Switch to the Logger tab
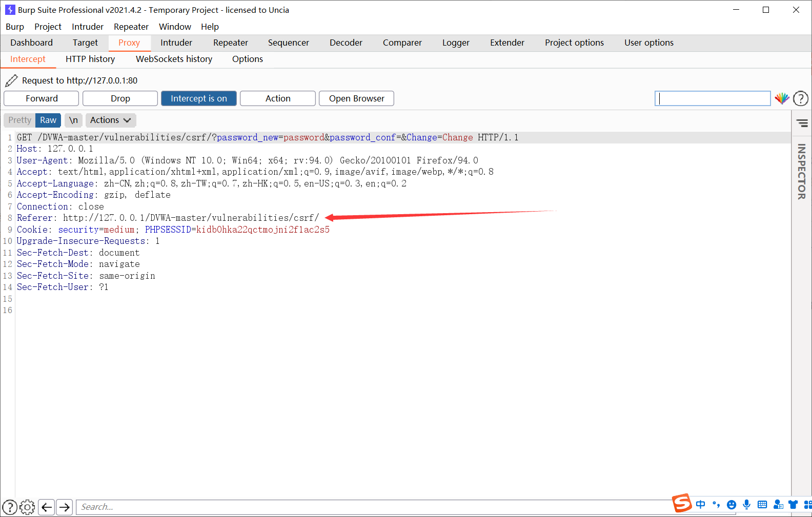Screen dimensions: 812x517 [456, 43]
